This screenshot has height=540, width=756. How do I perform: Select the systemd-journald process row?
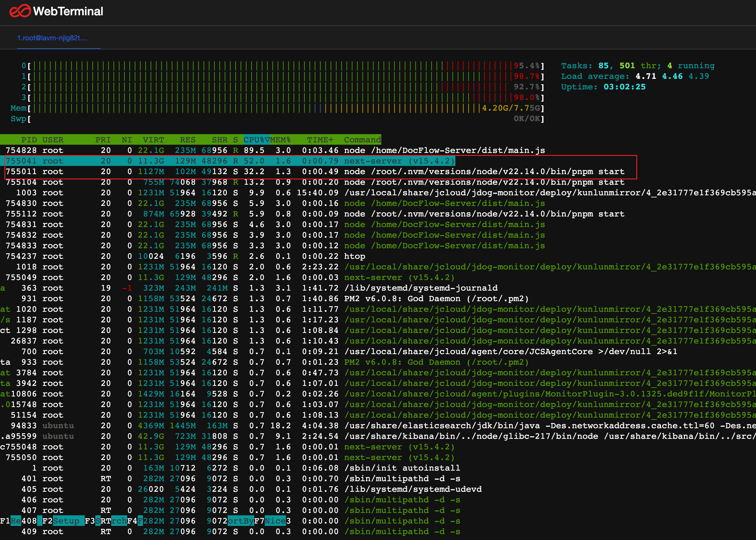(x=420, y=288)
